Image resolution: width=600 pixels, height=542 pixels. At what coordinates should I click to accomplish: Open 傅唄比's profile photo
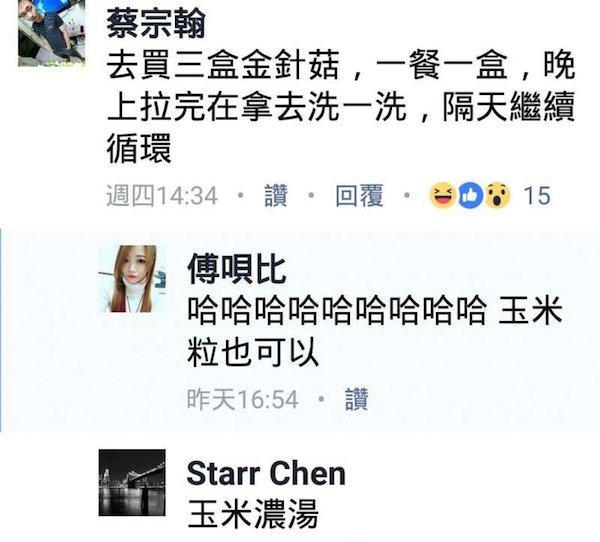pyautogui.click(x=133, y=279)
